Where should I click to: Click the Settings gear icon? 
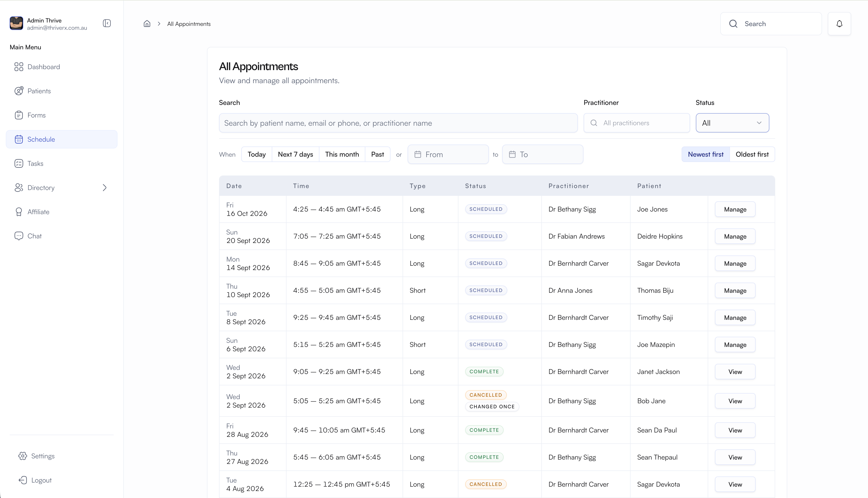(22, 456)
